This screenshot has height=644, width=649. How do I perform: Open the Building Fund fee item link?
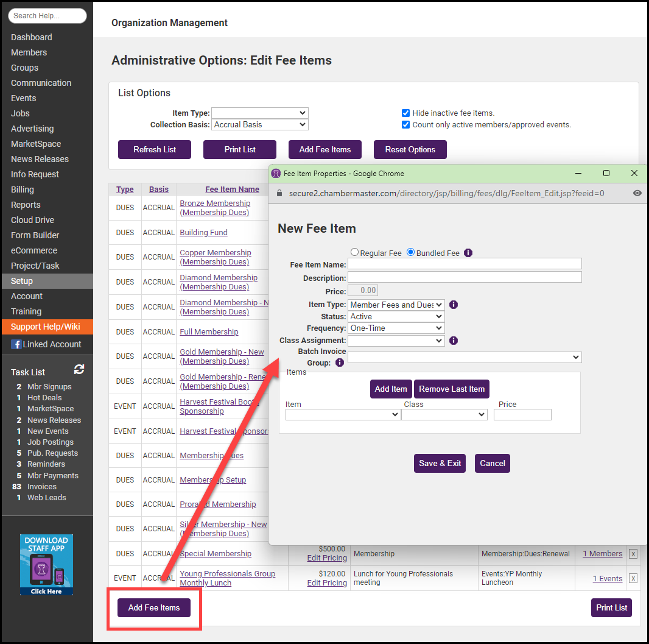pos(203,232)
